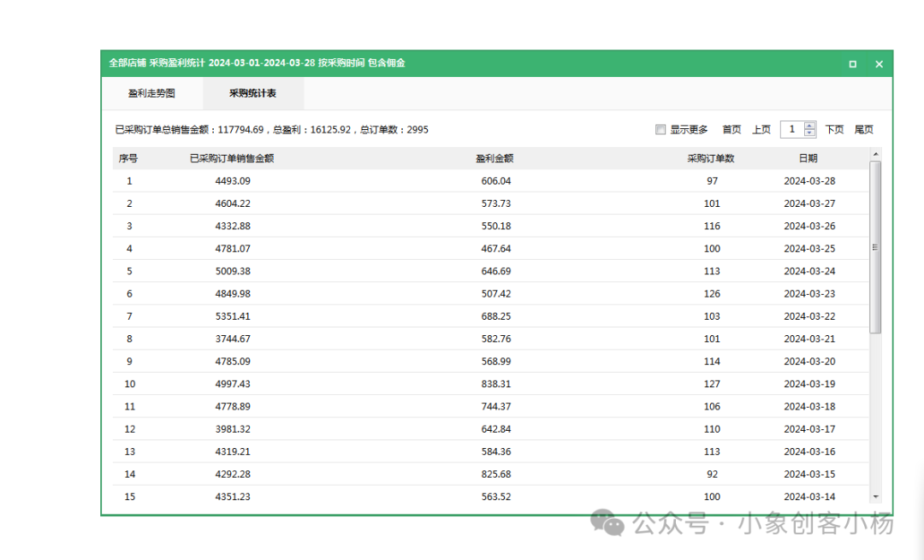This screenshot has height=560, width=924.
Task: Click date cell 2024-03-27
Action: (809, 203)
